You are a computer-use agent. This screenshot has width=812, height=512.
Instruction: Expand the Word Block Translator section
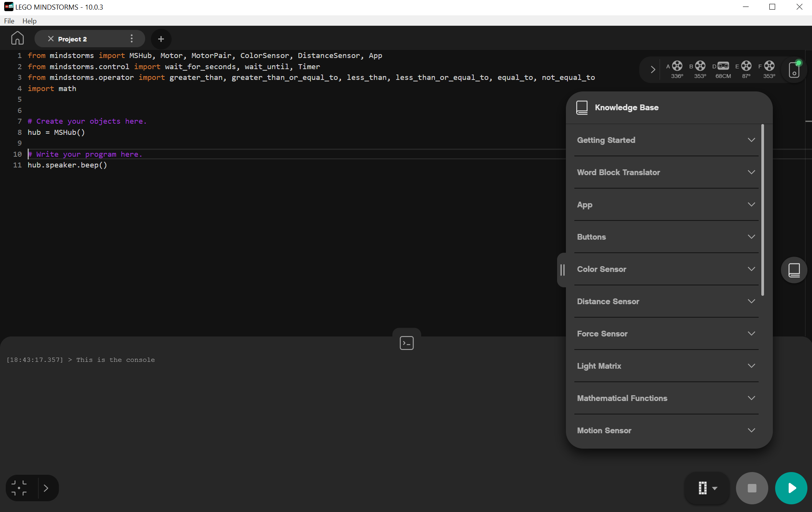pos(666,172)
